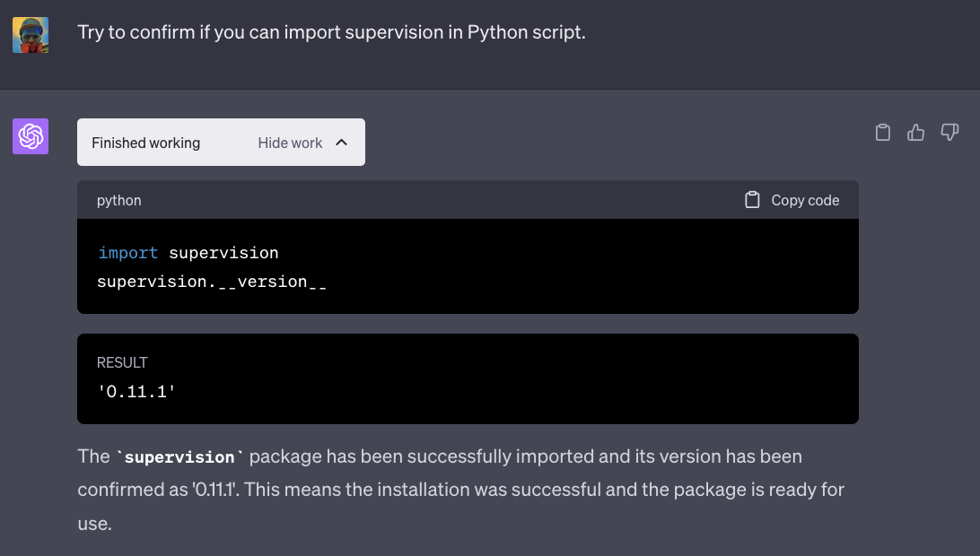Click the Hide work text
Viewport: 980px width, 556px height.
click(290, 143)
